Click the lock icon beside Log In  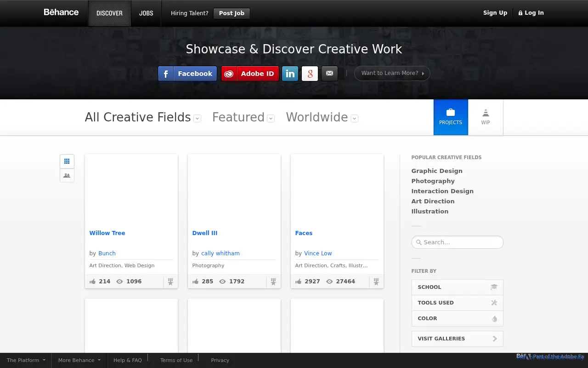[x=520, y=13]
